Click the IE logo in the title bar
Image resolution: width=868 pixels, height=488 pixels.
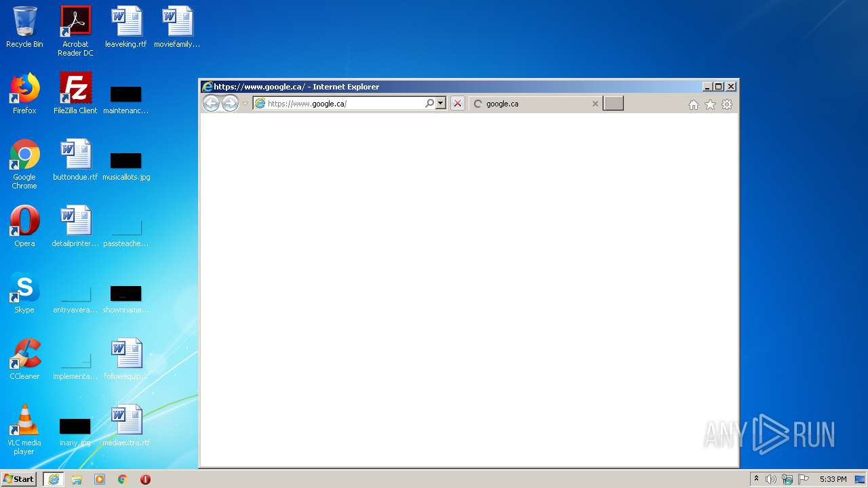(208, 87)
